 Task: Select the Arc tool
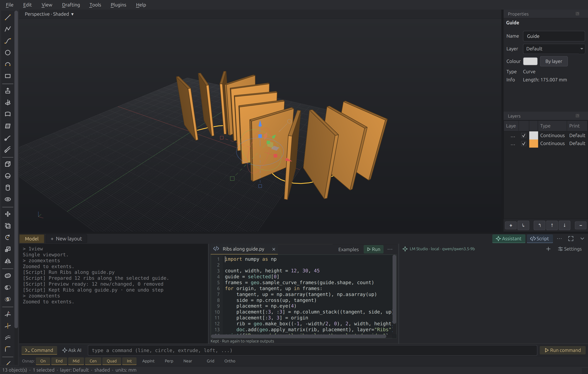8,64
